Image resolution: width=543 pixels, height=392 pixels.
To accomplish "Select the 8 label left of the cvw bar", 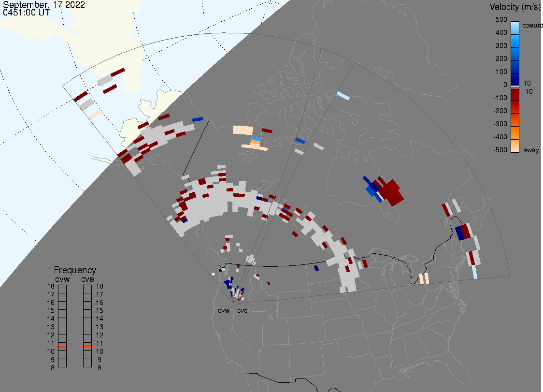I will [53, 368].
